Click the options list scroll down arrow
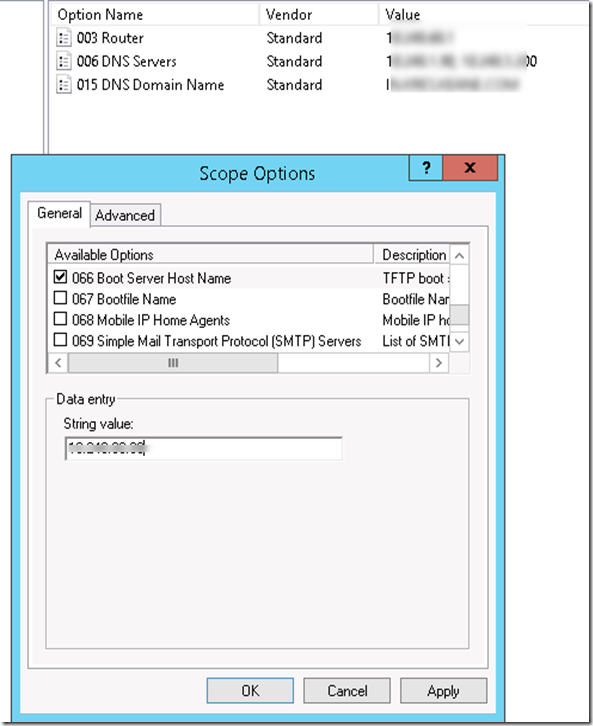 pyautogui.click(x=459, y=342)
